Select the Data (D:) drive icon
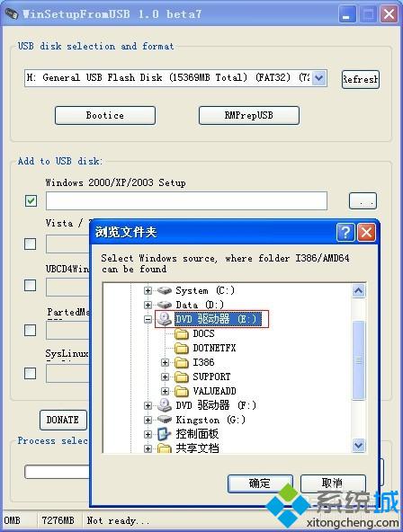The image size is (403, 532). pos(165,305)
